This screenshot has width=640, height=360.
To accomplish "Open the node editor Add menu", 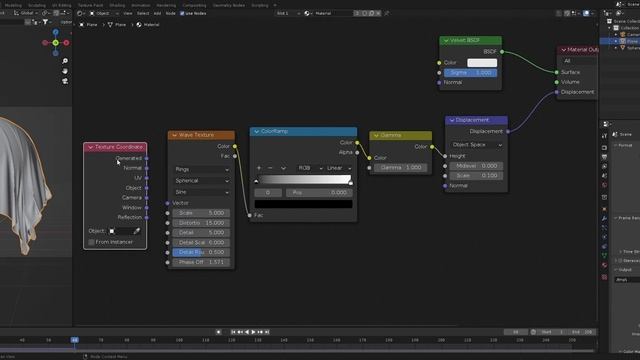I will [157, 13].
